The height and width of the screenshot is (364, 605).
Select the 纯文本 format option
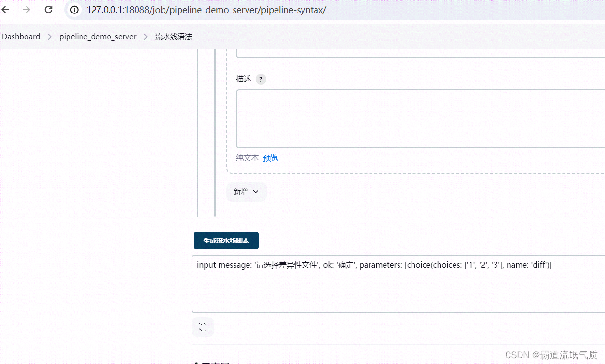(247, 158)
